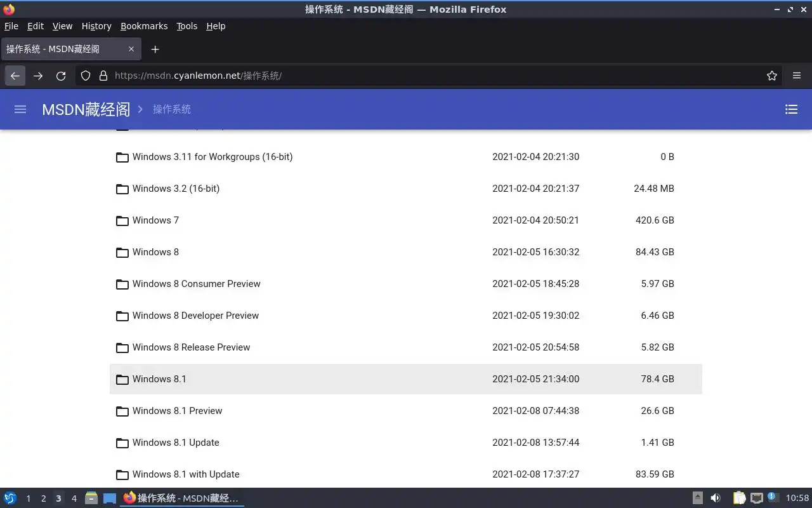Click the network icon in the system tray

[756, 498]
